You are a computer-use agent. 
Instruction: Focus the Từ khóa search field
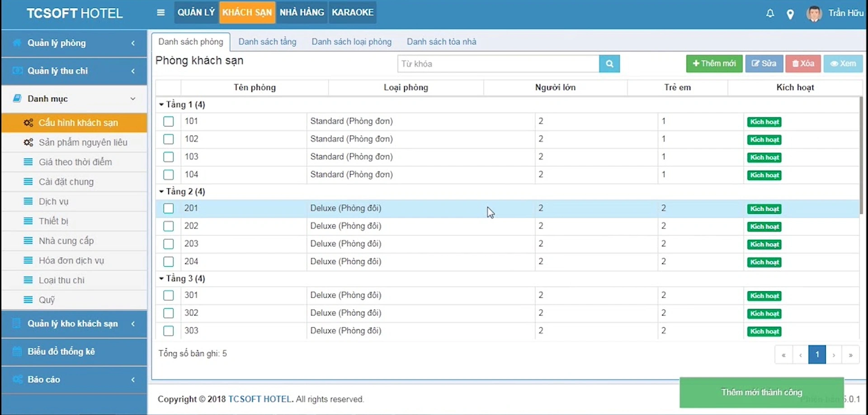click(x=498, y=64)
